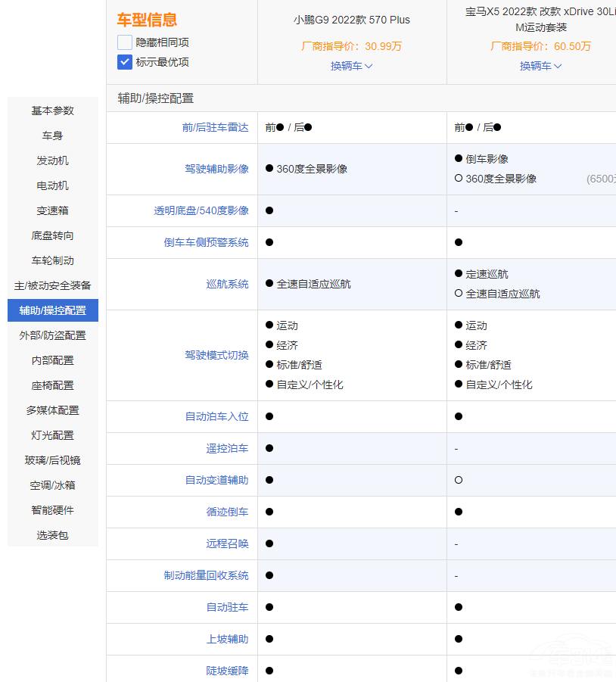Navigate to 多媒体配置 section
Screen dimensions: 616x682
pyautogui.click(x=53, y=410)
